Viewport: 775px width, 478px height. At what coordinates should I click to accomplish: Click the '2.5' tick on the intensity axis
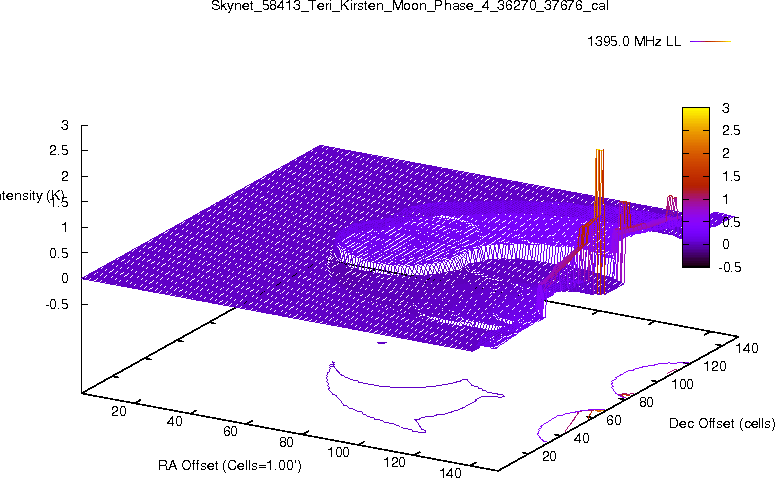pyautogui.click(x=59, y=151)
